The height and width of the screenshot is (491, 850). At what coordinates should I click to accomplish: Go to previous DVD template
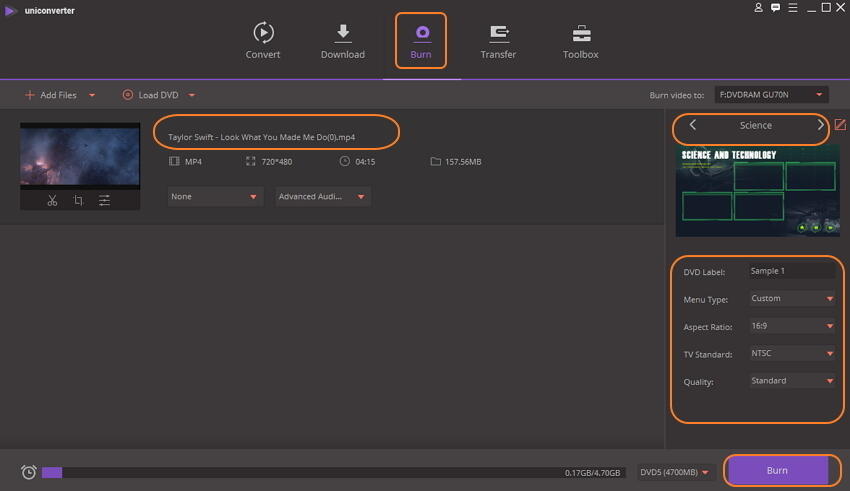[692, 125]
